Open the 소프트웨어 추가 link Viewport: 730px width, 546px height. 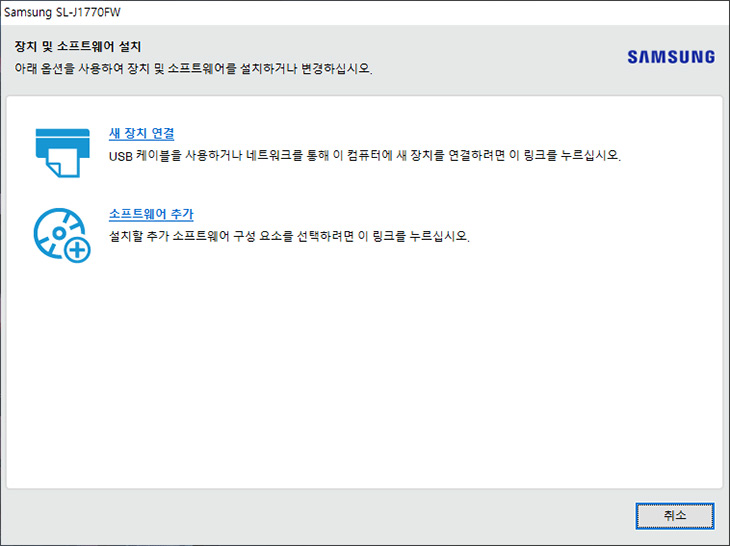pyautogui.click(x=151, y=214)
